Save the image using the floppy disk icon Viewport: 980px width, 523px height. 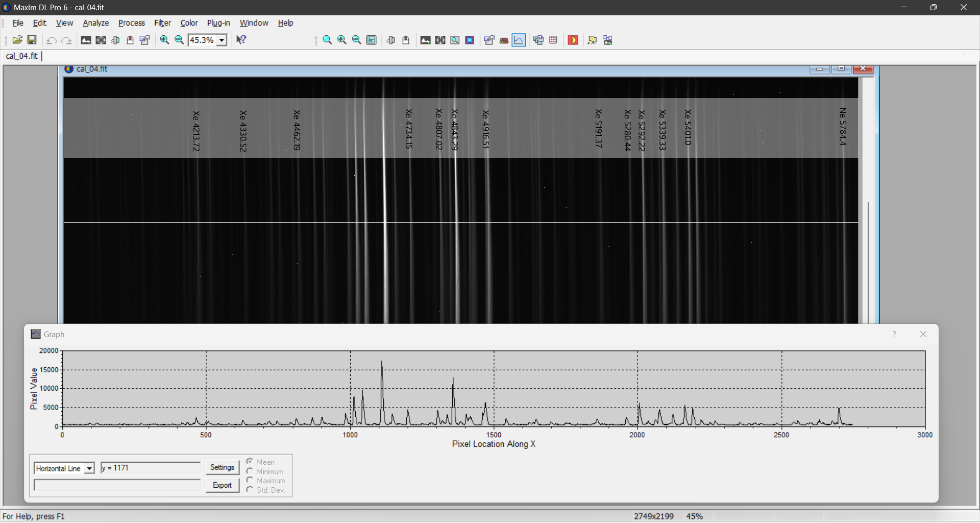[x=32, y=40]
